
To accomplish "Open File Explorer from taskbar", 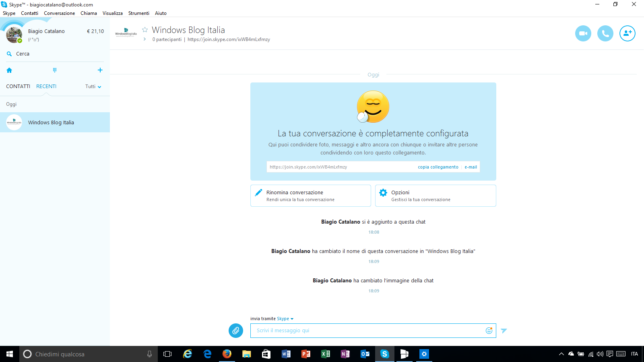I will [x=247, y=354].
